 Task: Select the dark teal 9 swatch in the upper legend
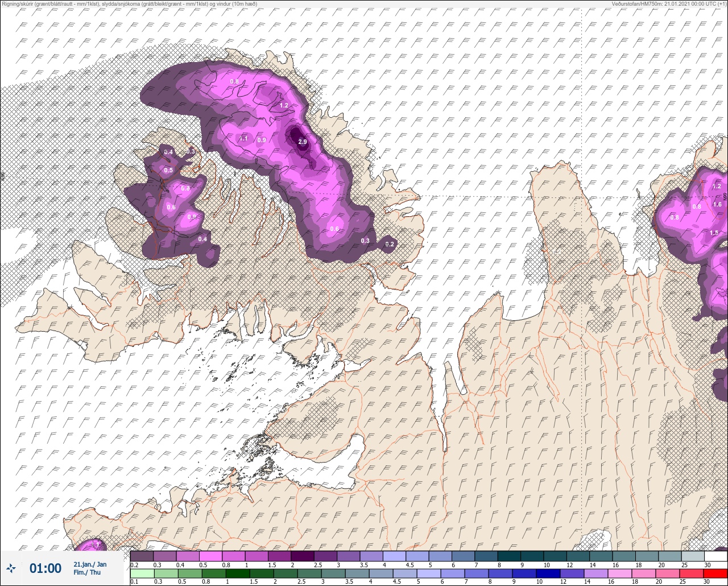point(532,556)
